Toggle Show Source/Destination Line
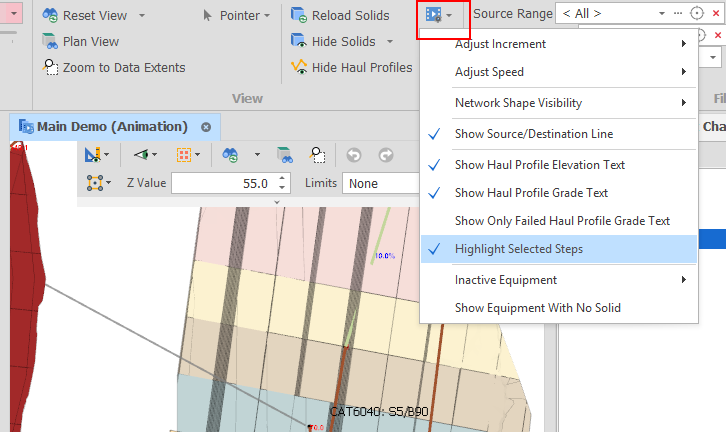The height and width of the screenshot is (432, 726). pyautogui.click(x=559, y=134)
